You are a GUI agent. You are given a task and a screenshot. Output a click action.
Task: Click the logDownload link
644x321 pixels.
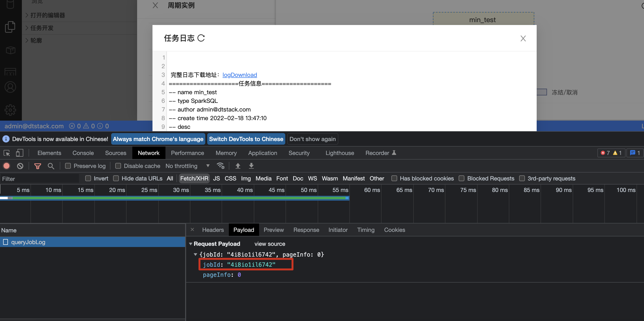pos(239,75)
